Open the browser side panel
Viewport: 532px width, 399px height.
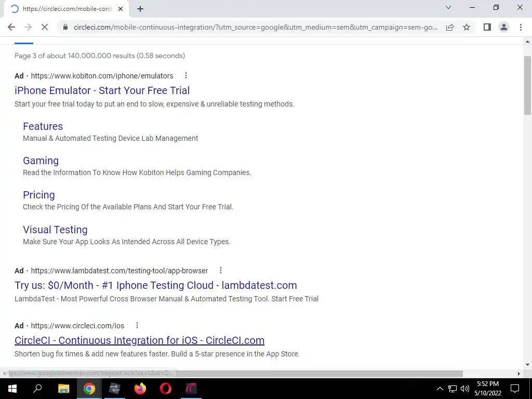tap(487, 27)
